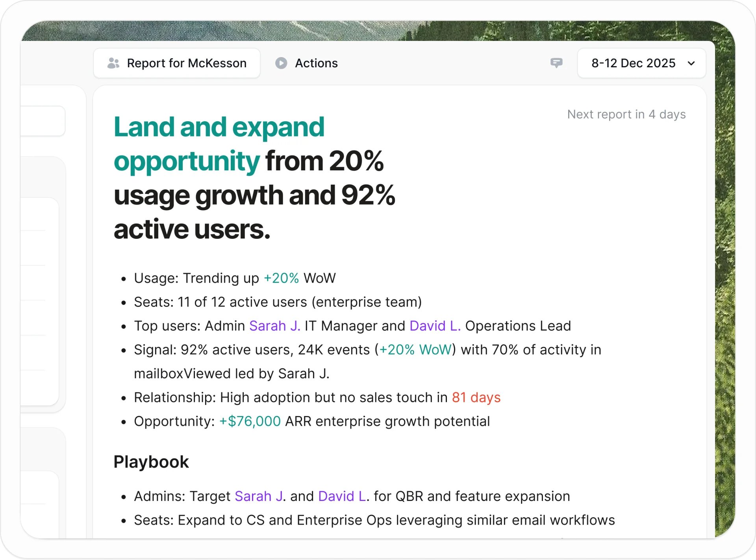This screenshot has width=756, height=560.
Task: Click the Next report in 4 days label
Action: 626,115
